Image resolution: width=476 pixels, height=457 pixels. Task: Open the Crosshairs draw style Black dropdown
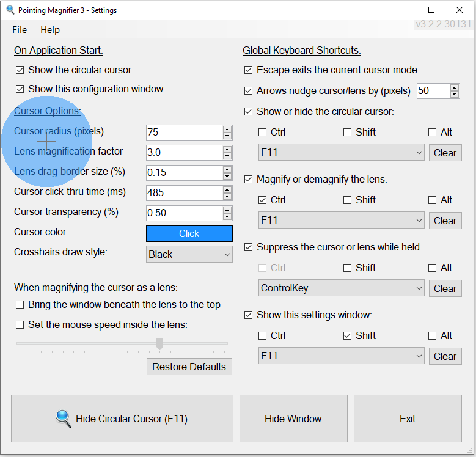189,254
